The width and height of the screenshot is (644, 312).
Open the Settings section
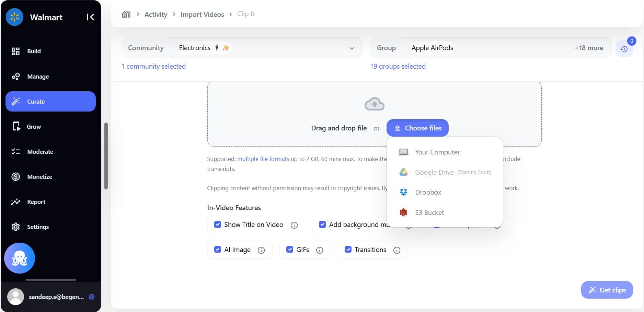pyautogui.click(x=50, y=227)
